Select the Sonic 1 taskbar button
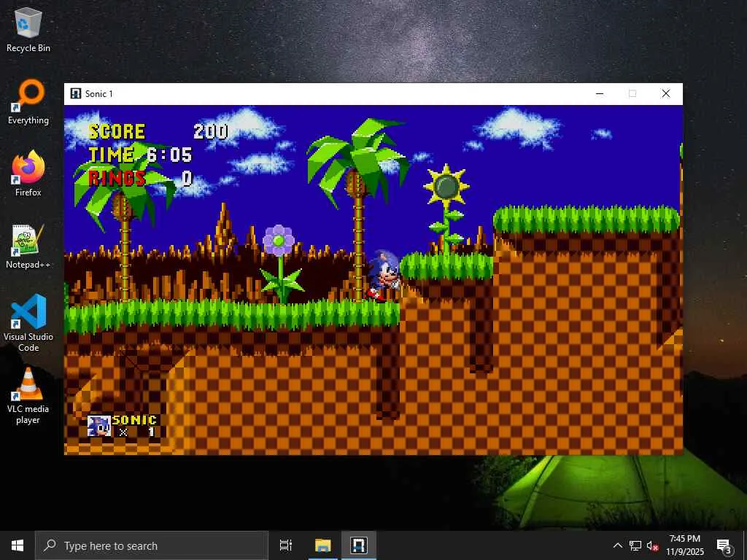 pos(359,545)
